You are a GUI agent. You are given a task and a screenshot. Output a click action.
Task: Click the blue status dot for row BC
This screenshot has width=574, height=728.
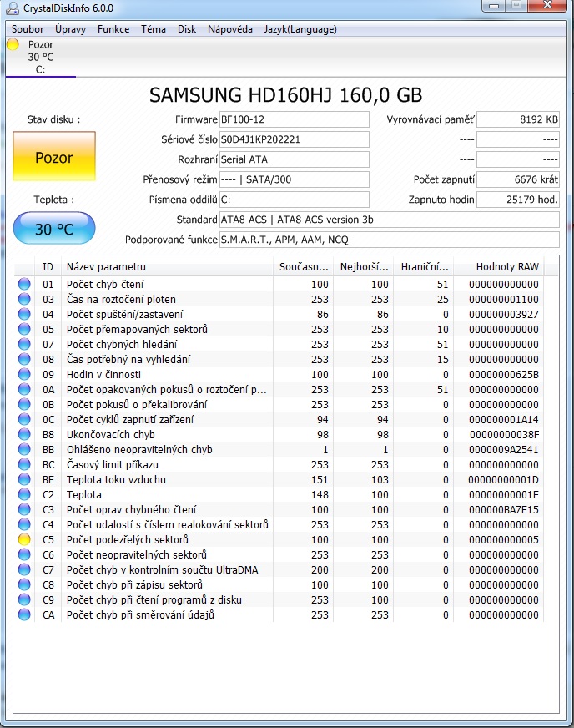pyautogui.click(x=24, y=464)
